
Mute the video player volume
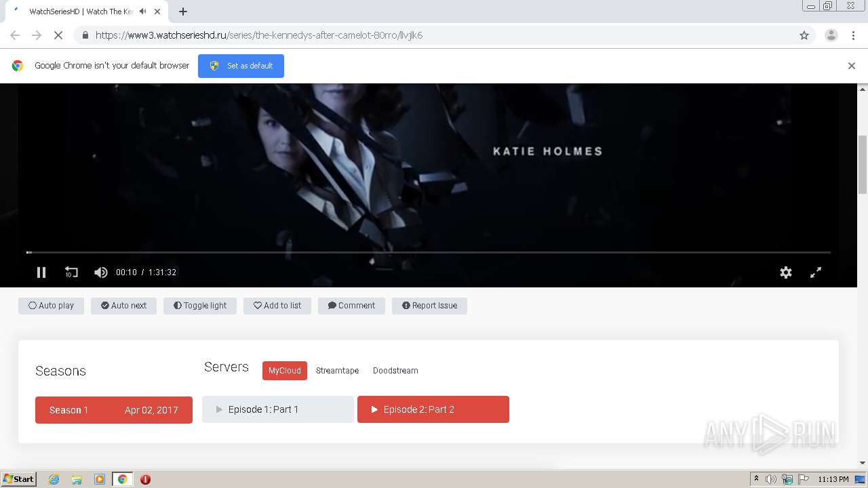[x=101, y=272]
